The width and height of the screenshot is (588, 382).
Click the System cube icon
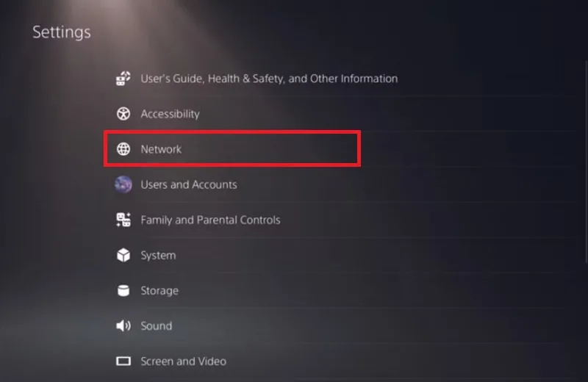pyautogui.click(x=123, y=256)
